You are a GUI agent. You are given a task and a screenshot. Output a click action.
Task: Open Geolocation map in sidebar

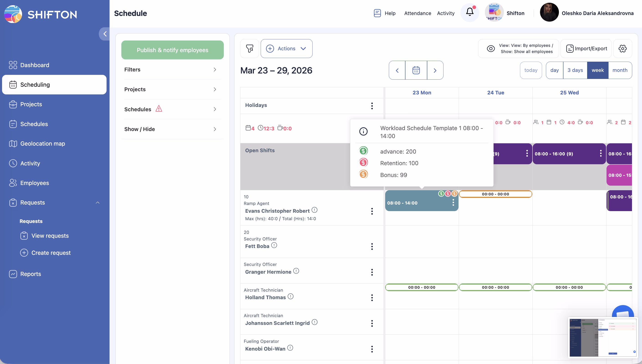coord(43,144)
